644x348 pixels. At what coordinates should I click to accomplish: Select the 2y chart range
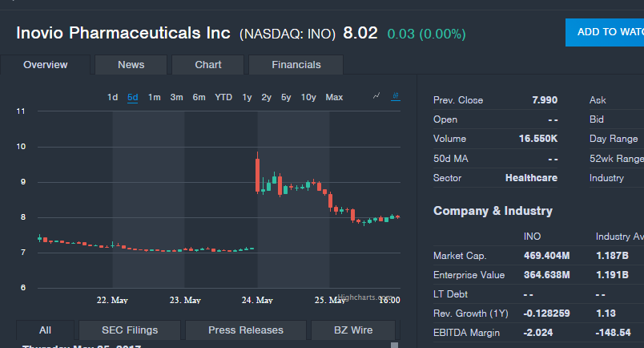point(267,98)
